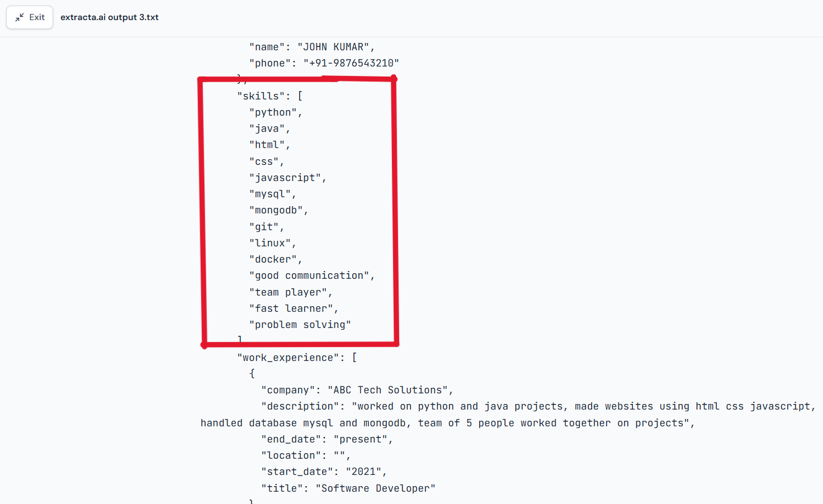Click the "skills" key text
The height and width of the screenshot is (504, 823).
pyautogui.click(x=261, y=96)
